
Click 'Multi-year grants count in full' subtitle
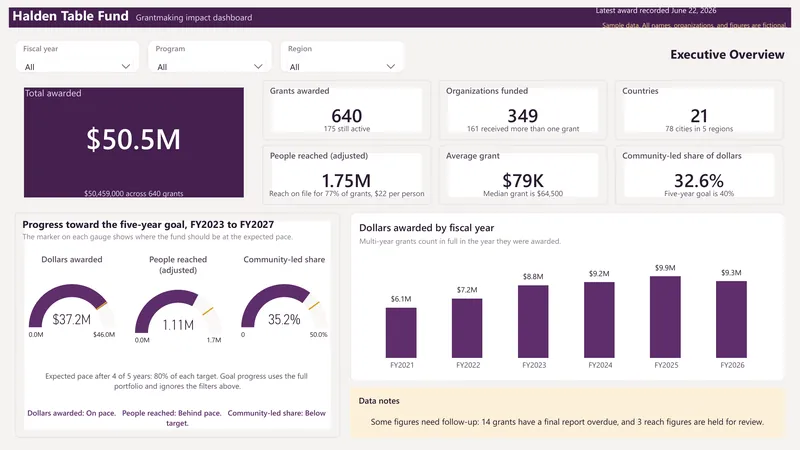coord(460,241)
